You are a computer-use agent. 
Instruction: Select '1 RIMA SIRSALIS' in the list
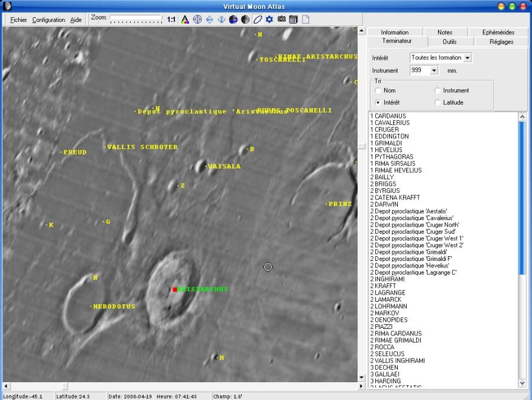(392, 163)
